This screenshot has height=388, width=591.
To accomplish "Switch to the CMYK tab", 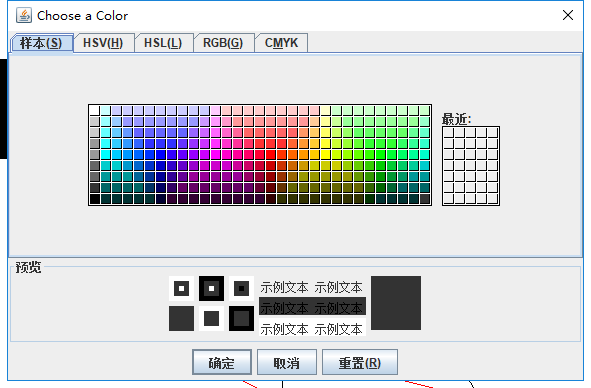I will (x=281, y=43).
